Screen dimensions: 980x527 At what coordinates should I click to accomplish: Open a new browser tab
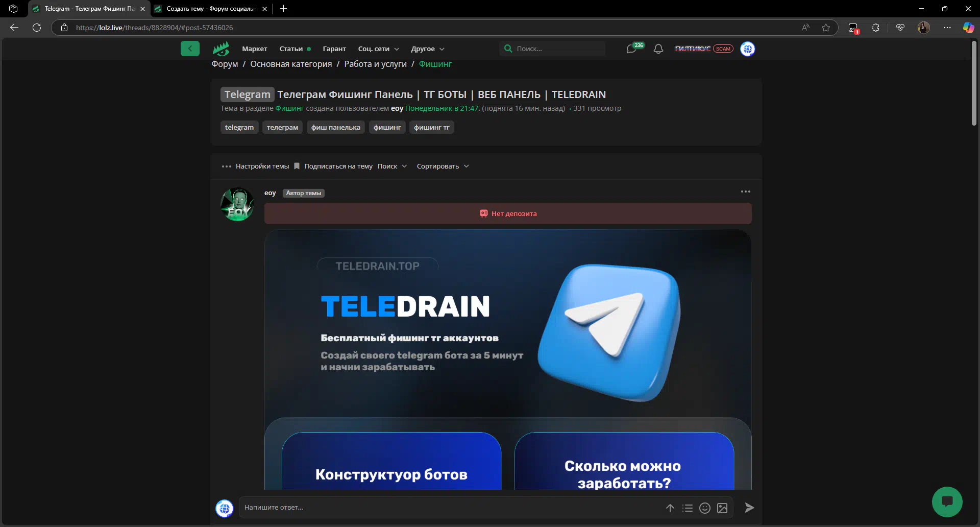(284, 9)
